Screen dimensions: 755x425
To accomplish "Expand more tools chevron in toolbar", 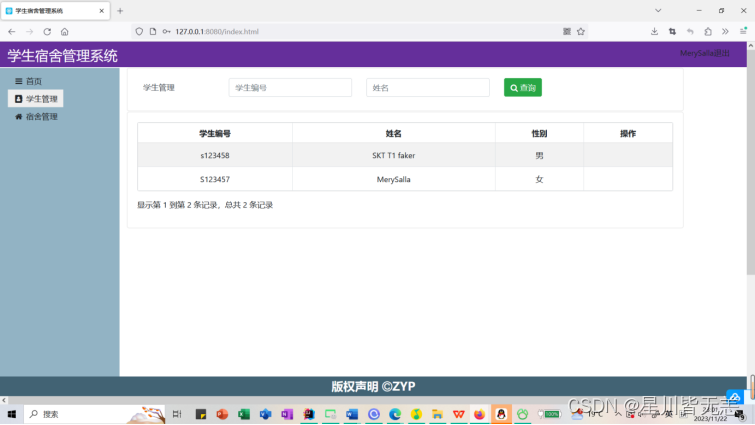I will (725, 32).
